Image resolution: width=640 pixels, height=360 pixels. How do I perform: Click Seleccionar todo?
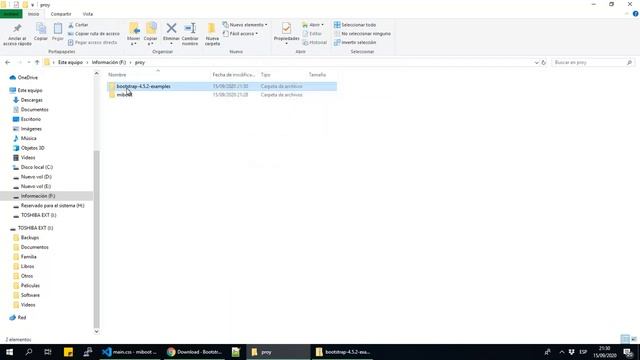(x=355, y=25)
